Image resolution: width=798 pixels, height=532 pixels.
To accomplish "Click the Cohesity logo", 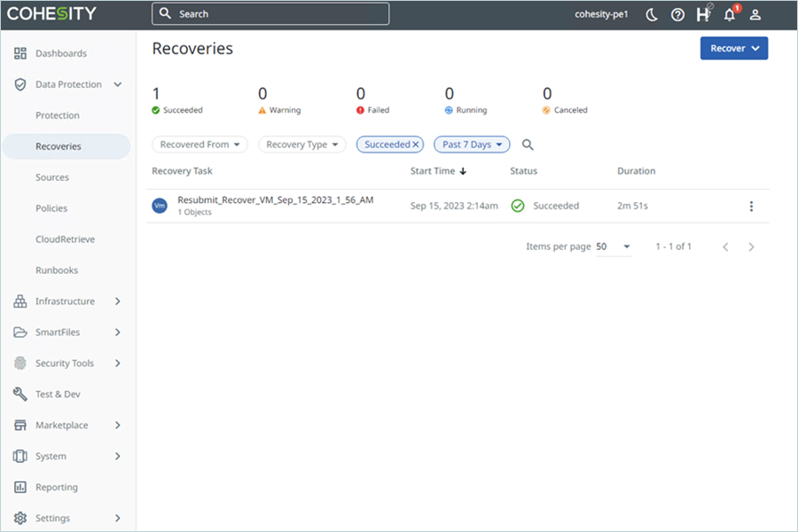I will (x=51, y=14).
